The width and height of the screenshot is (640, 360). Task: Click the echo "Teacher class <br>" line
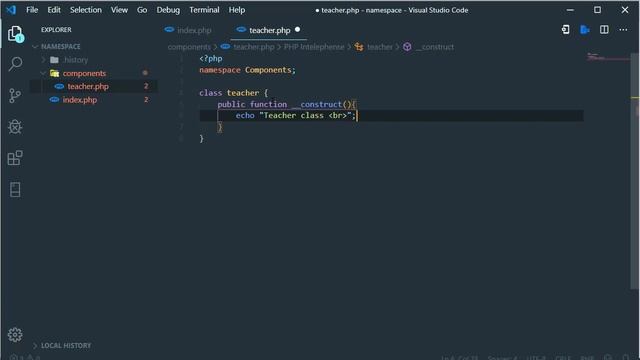(x=296, y=116)
